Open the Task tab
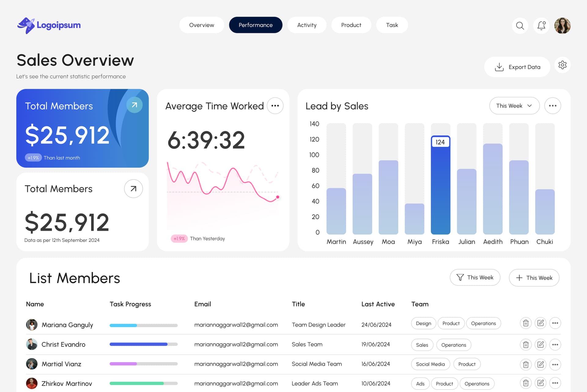 392,25
